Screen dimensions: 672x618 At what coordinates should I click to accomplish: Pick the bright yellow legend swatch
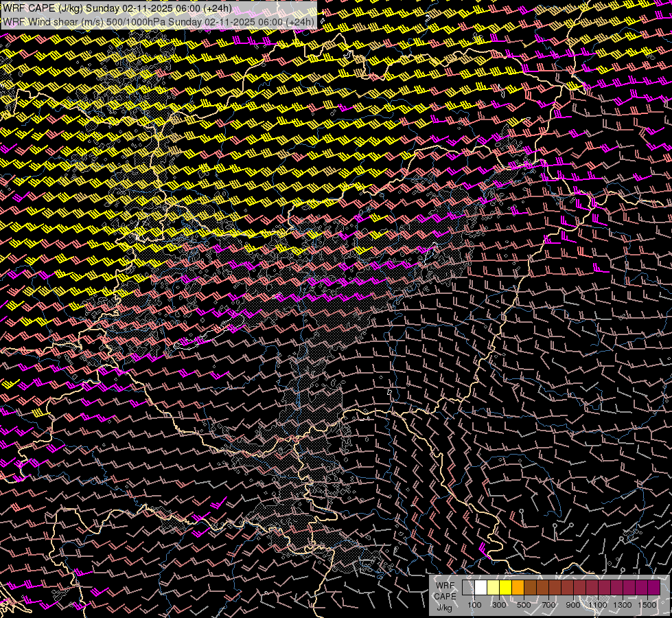click(x=505, y=588)
